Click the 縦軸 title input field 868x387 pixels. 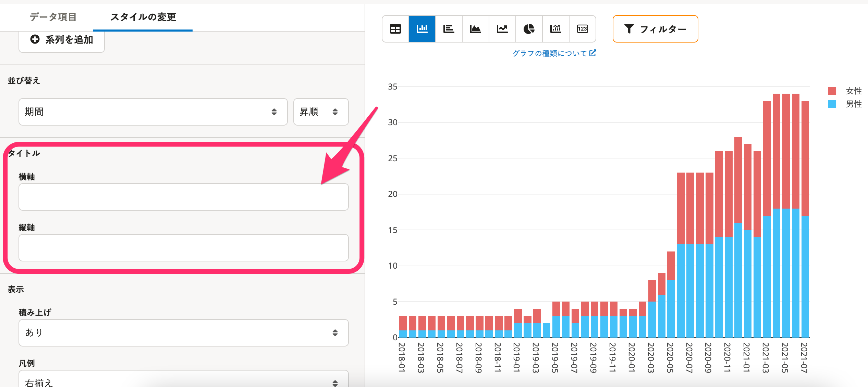tap(184, 248)
